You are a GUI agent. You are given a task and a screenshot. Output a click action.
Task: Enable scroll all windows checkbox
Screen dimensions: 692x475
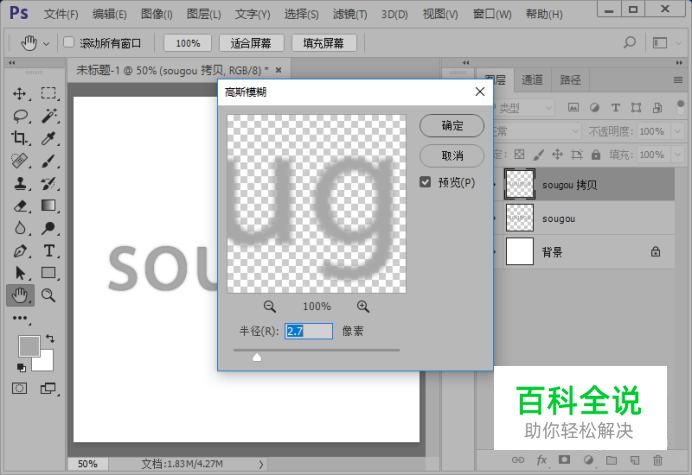pyautogui.click(x=68, y=42)
